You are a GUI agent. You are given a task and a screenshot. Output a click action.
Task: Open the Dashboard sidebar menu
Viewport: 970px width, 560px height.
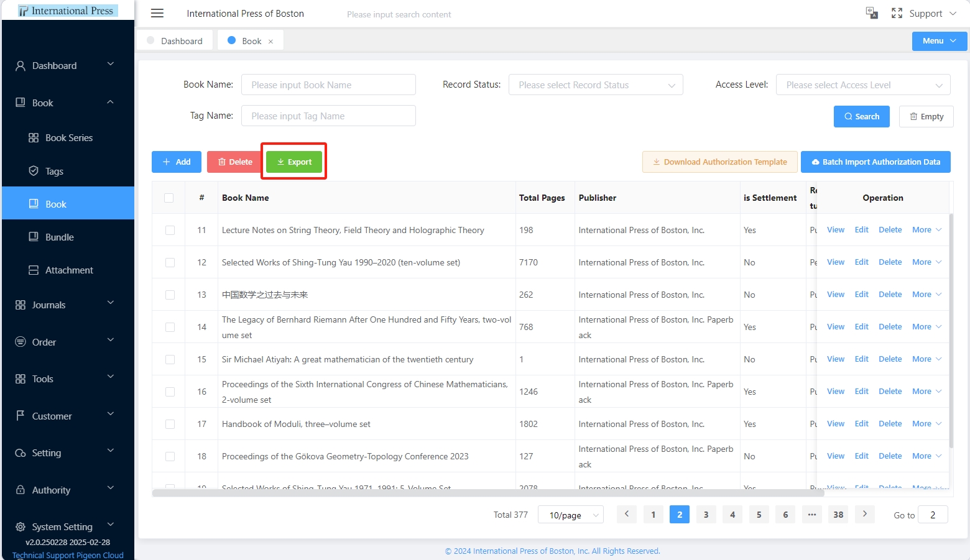(67, 65)
